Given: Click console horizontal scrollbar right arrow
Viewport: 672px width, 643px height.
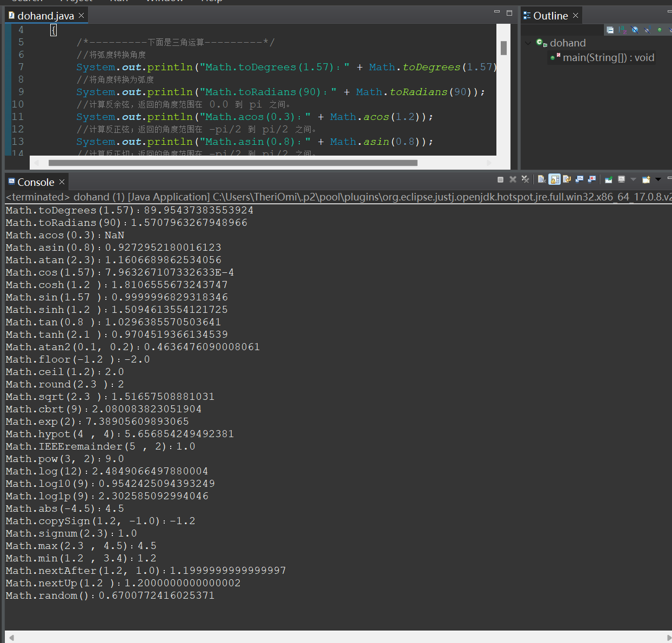Looking at the screenshot, I should 669,638.
